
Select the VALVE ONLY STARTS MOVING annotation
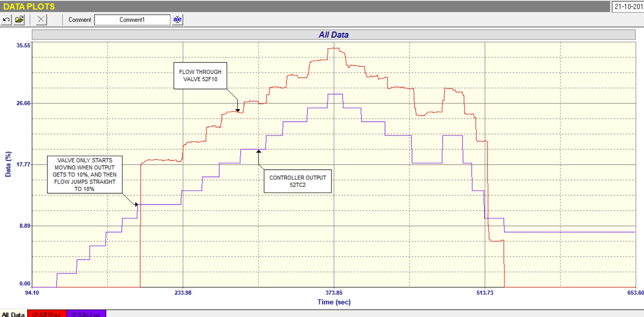point(85,174)
